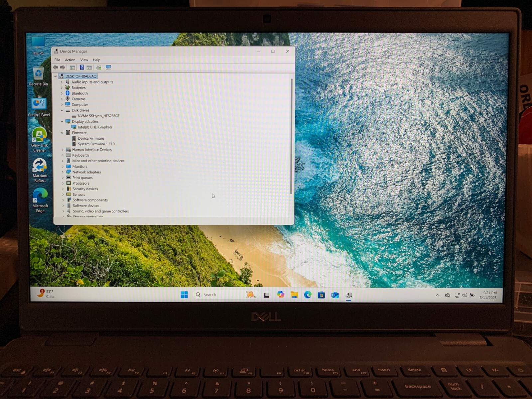The height and width of the screenshot is (399, 532).
Task: Show hidden tray icons chevron
Action: tap(438, 295)
